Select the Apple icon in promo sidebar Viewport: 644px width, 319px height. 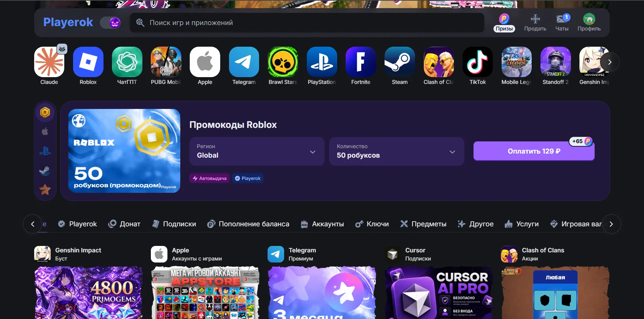(45, 132)
